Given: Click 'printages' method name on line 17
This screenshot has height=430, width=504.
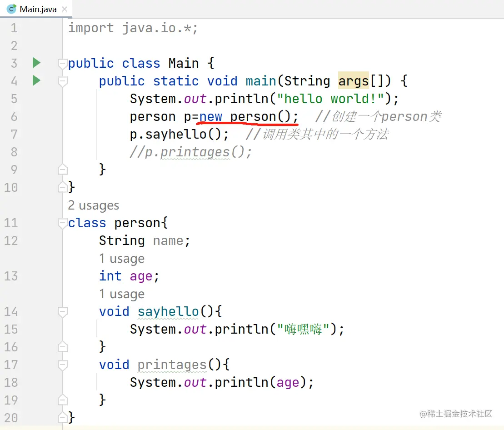Looking at the screenshot, I should point(172,365).
